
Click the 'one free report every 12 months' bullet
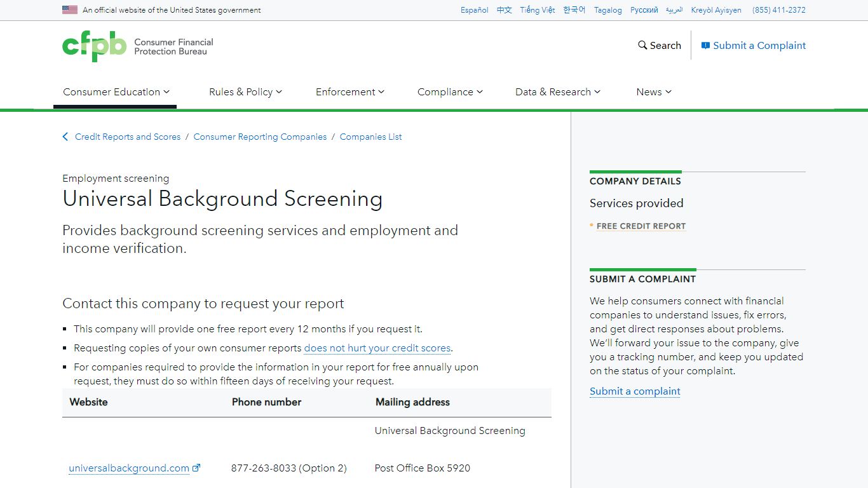tap(248, 329)
